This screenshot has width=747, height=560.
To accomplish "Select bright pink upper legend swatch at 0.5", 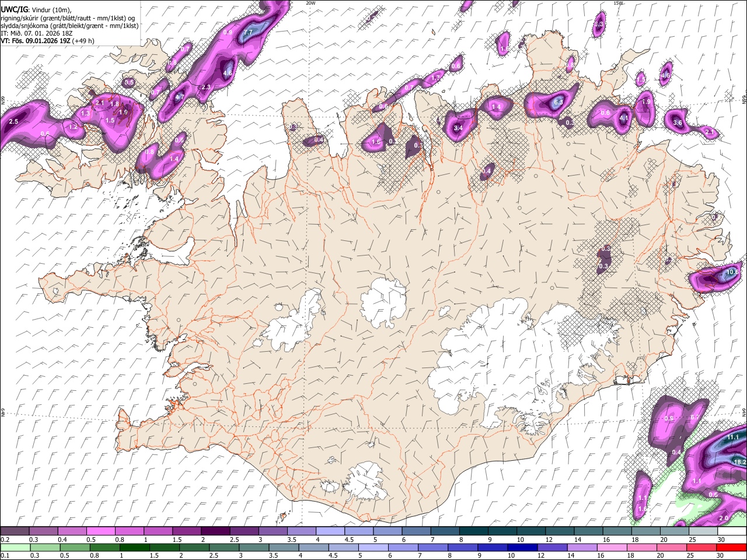I will click(100, 531).
